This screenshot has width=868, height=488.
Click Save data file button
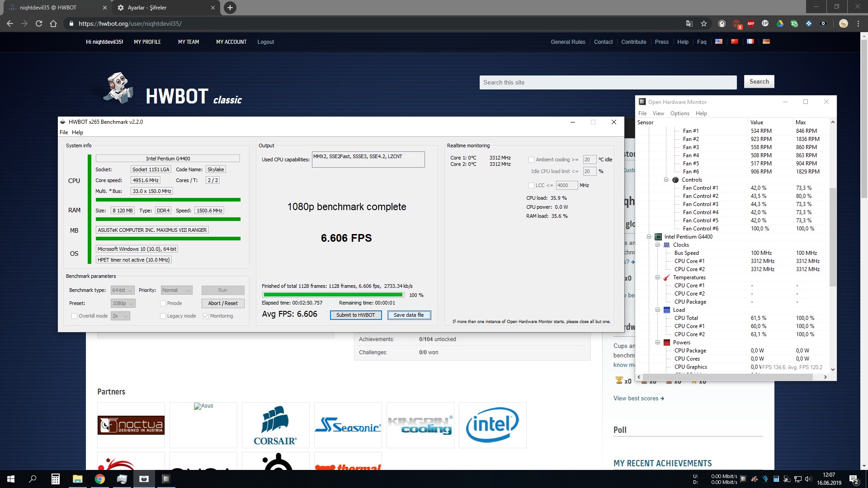[x=409, y=315]
